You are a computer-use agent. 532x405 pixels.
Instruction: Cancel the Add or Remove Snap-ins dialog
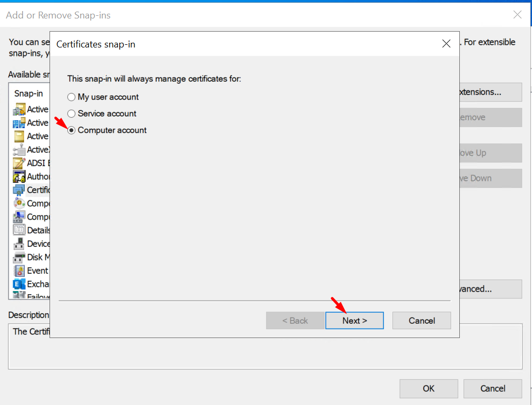(x=492, y=389)
